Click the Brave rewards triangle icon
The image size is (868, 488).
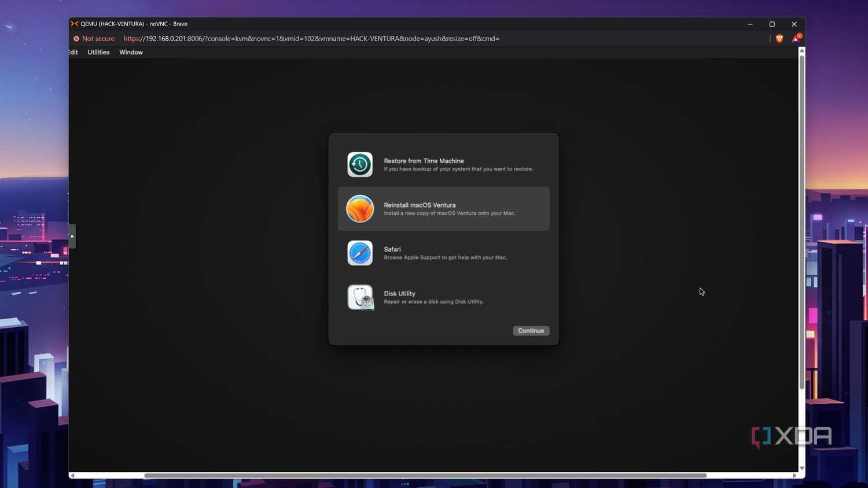pos(796,38)
